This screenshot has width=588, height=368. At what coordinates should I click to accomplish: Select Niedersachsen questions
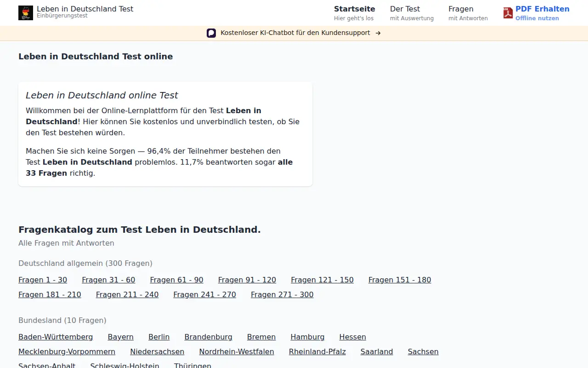[x=157, y=352]
